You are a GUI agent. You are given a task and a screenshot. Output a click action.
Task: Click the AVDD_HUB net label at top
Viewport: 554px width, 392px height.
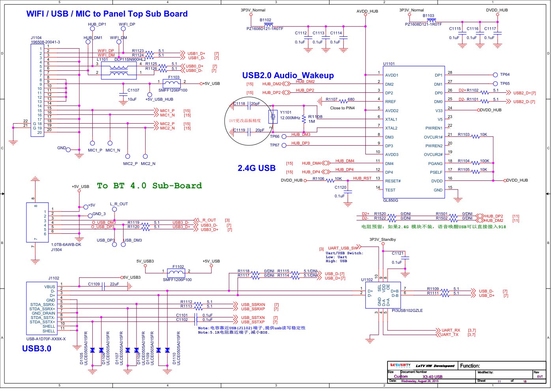click(x=367, y=11)
